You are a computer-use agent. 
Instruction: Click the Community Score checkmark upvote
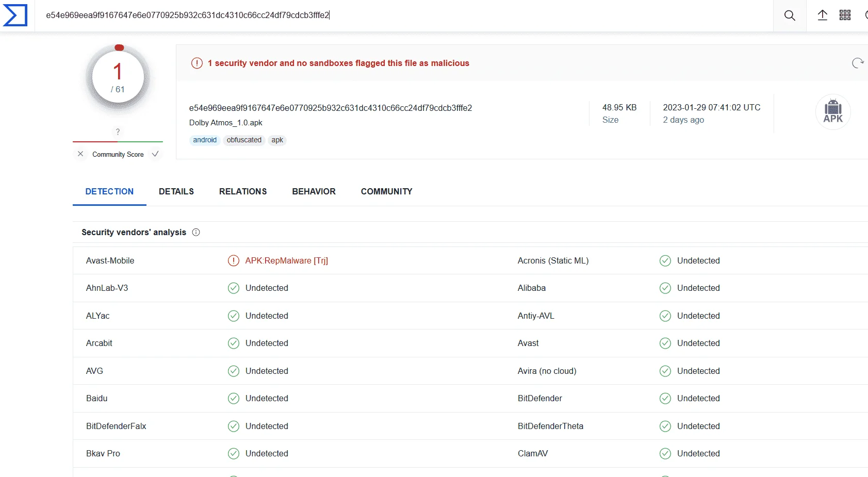pyautogui.click(x=155, y=154)
